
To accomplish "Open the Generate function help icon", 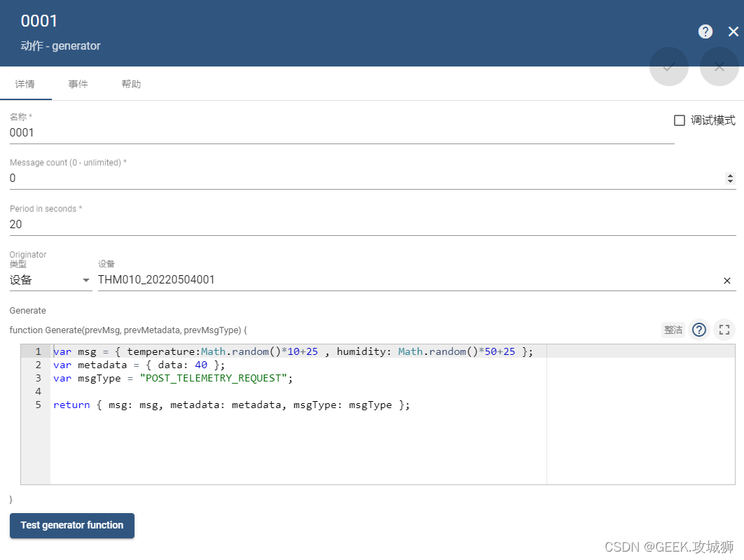I will click(699, 330).
